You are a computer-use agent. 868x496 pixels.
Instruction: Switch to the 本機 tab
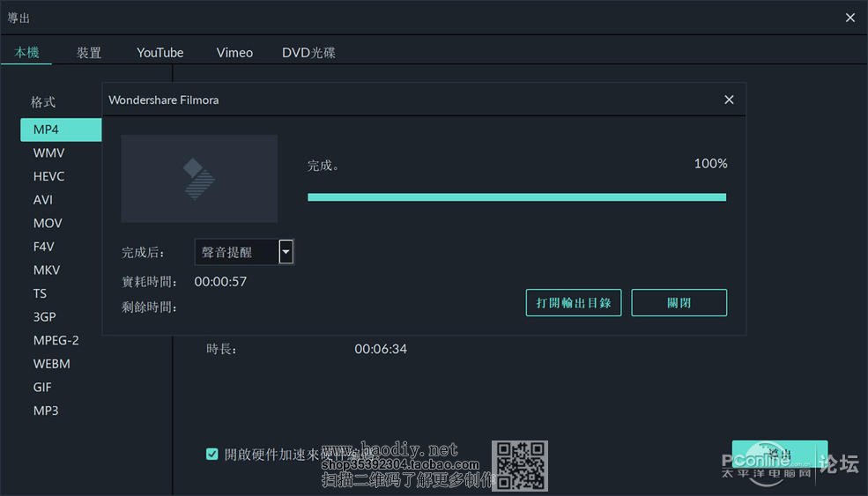tap(26, 52)
